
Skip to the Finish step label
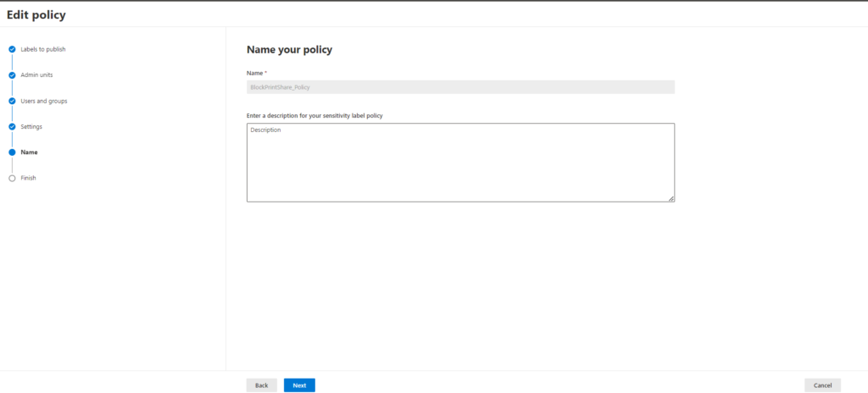(x=29, y=178)
